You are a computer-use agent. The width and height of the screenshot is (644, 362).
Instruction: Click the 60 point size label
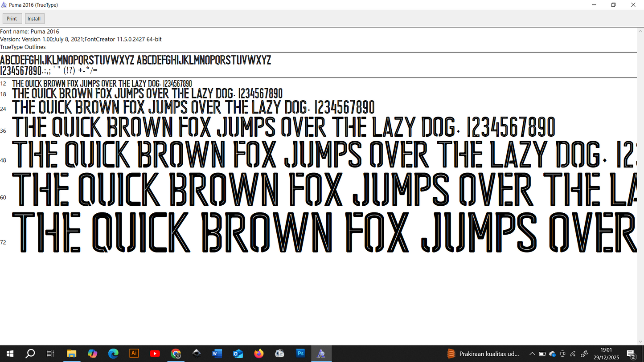(x=3, y=198)
